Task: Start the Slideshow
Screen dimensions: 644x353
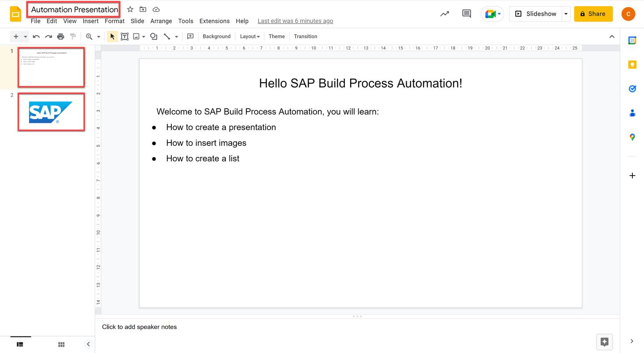Action: pos(535,14)
